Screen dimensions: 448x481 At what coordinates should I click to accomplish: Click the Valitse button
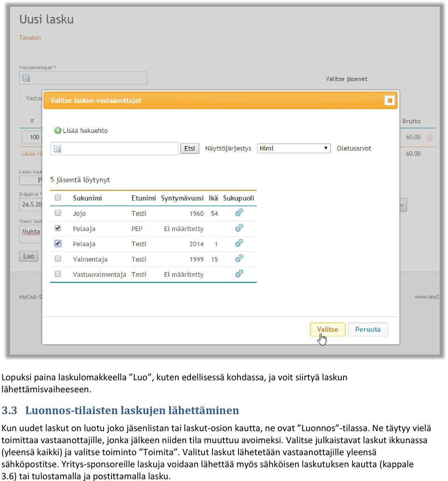pyautogui.click(x=328, y=329)
